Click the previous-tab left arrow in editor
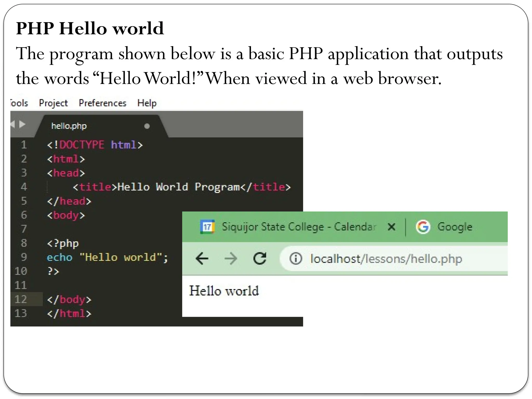This screenshot has height=399, width=532. (12, 124)
